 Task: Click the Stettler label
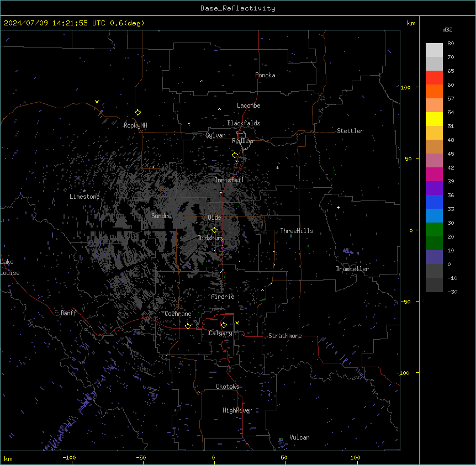point(350,131)
